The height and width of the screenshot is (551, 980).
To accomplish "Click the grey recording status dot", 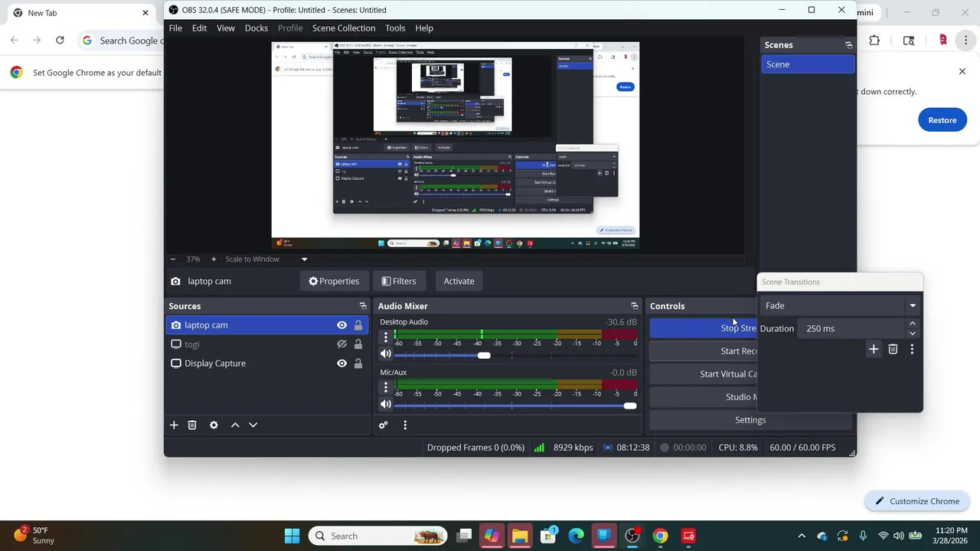I will tap(665, 448).
